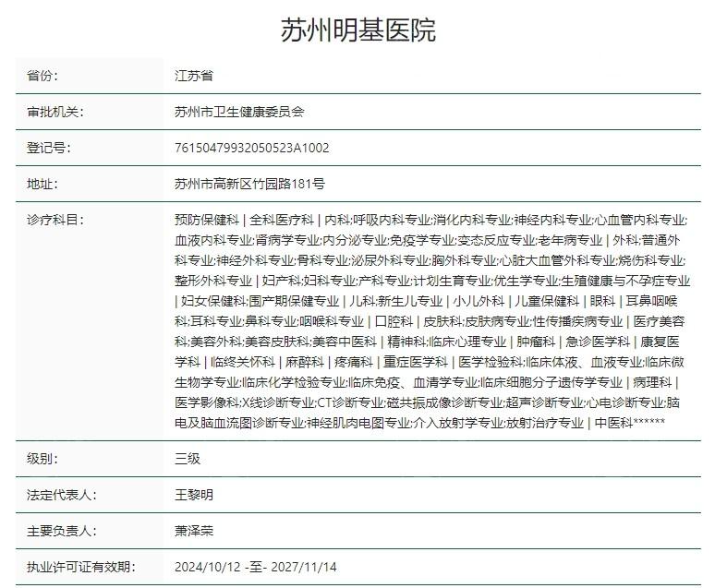Screen dimensions: 715x588
Task: Click the 省份 label
Action: 42,76
